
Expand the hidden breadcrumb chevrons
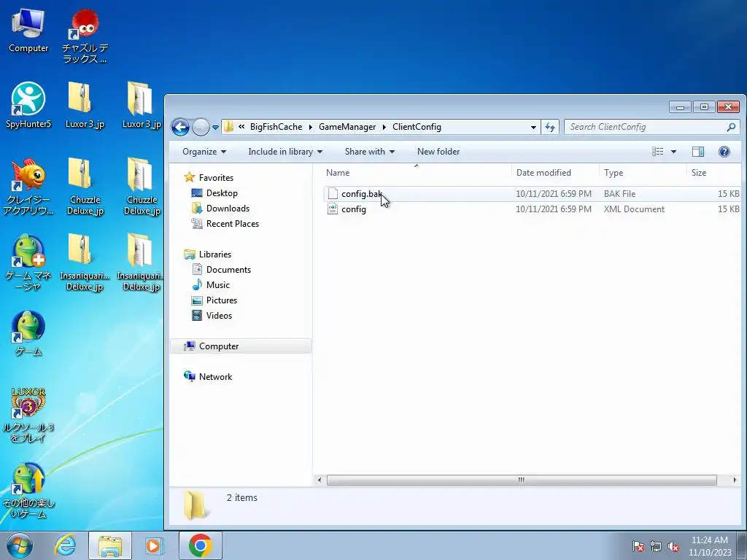point(241,127)
